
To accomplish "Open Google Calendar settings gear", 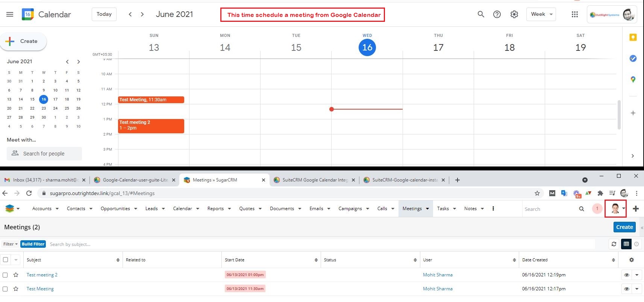I will pos(514,14).
